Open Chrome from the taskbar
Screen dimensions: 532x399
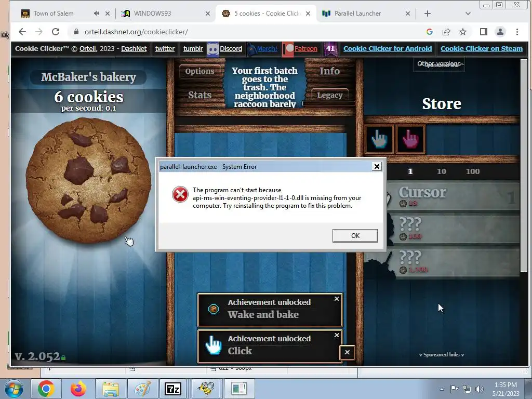[x=46, y=389]
